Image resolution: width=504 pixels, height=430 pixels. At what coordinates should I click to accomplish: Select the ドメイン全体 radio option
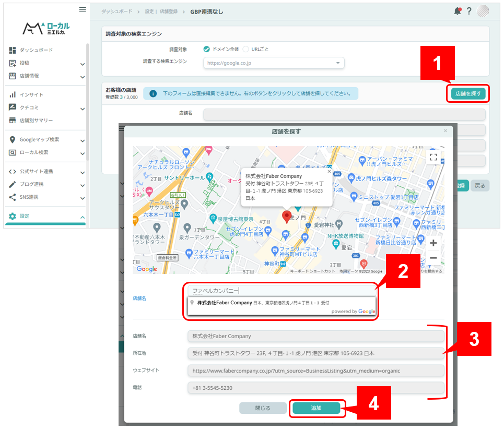coord(206,49)
